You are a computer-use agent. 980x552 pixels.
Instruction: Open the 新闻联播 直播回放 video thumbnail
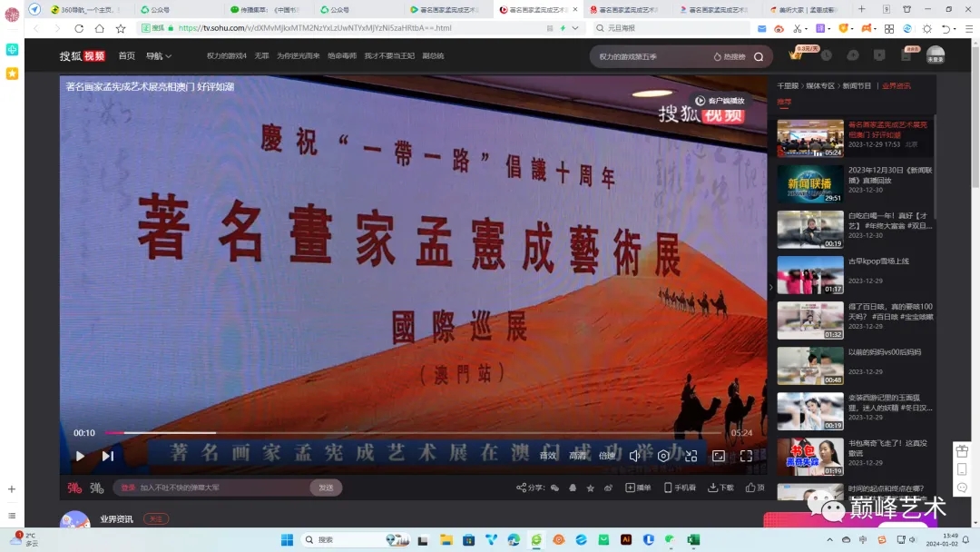pyautogui.click(x=810, y=183)
